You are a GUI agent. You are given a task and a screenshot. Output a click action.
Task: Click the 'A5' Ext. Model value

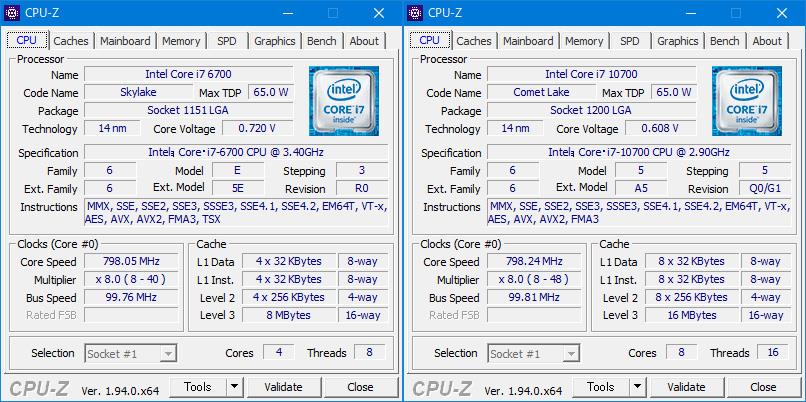tap(641, 188)
